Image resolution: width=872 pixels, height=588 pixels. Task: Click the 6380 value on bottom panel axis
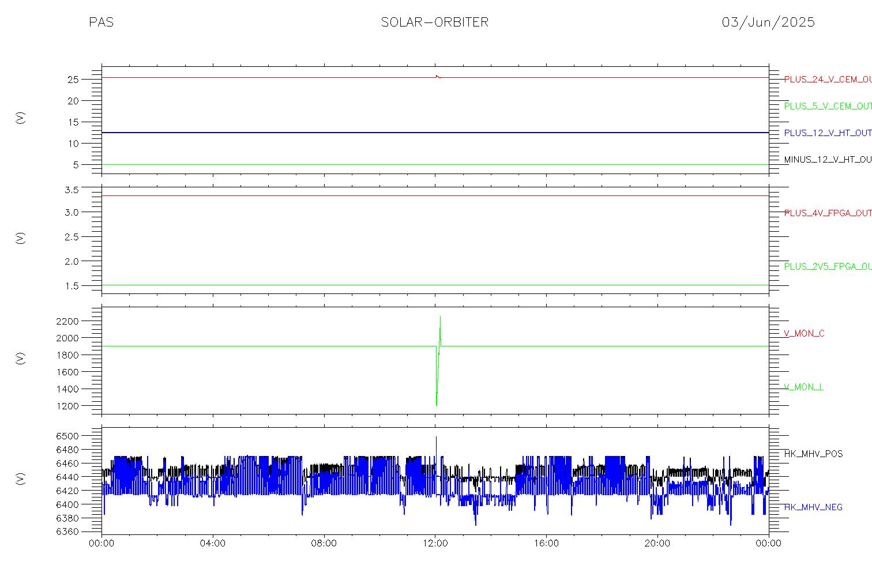67,518
